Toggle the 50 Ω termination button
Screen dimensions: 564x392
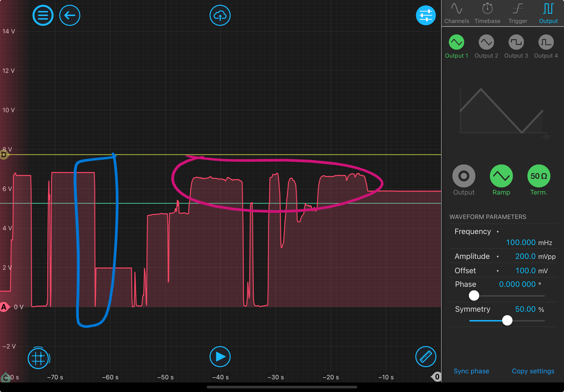click(x=539, y=180)
